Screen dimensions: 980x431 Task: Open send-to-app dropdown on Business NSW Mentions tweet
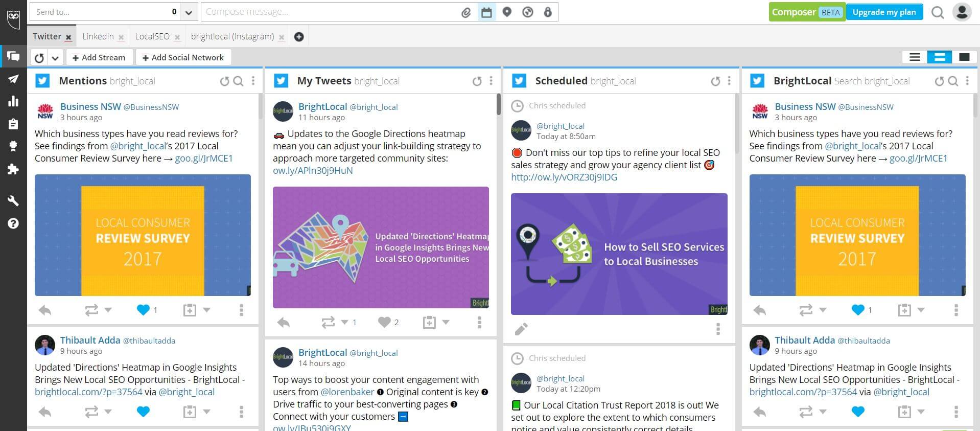(x=206, y=310)
